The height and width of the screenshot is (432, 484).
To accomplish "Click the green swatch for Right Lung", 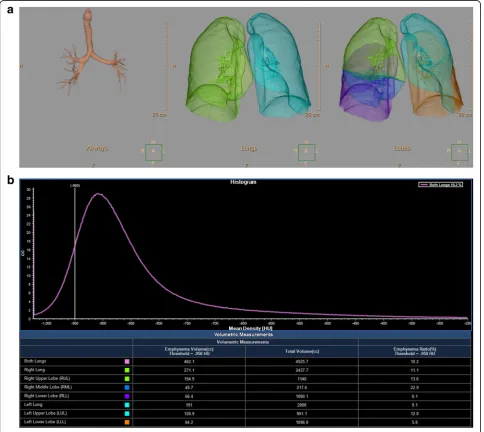I will 127,370.
